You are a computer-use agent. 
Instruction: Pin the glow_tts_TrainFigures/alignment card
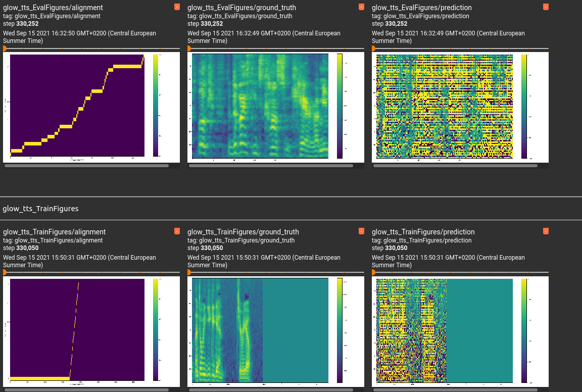point(176,231)
